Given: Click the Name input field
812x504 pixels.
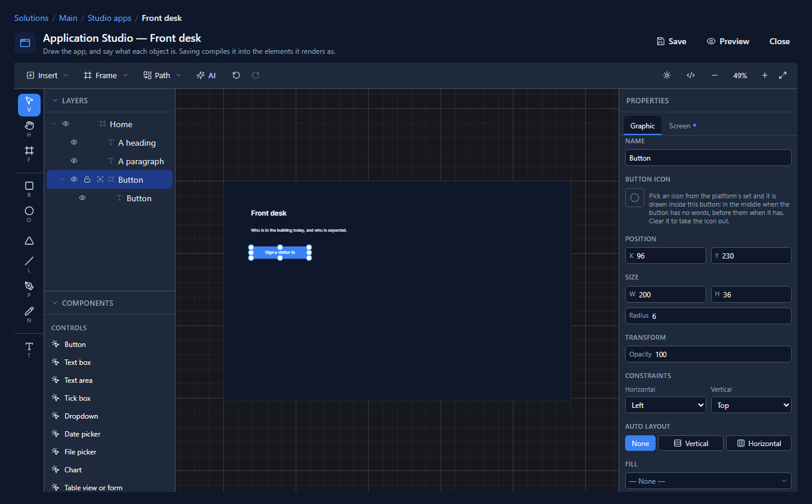Looking at the screenshot, I should coord(708,158).
